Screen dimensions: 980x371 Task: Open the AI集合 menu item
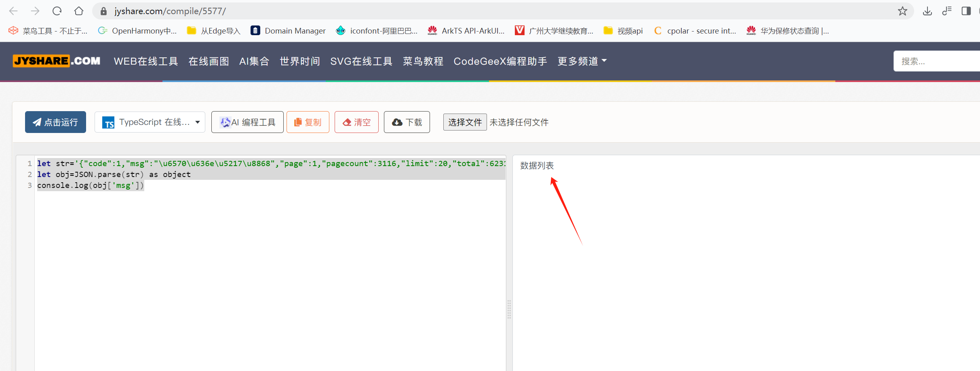pyautogui.click(x=254, y=61)
